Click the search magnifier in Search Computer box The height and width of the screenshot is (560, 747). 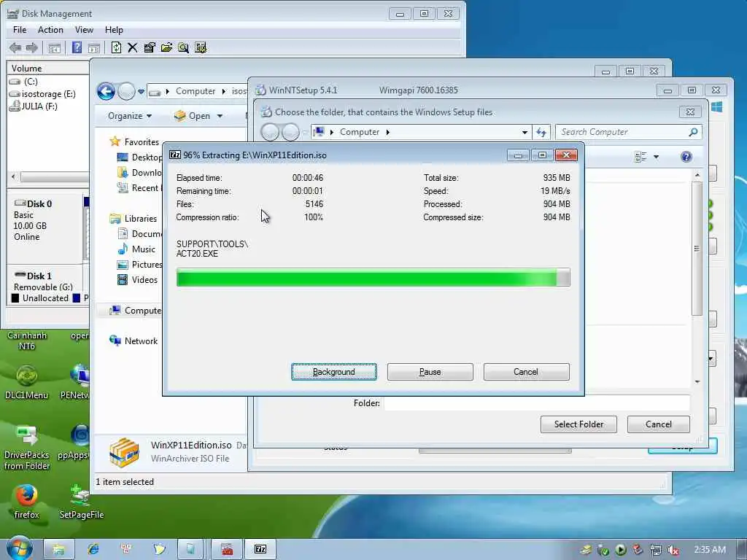[693, 132]
